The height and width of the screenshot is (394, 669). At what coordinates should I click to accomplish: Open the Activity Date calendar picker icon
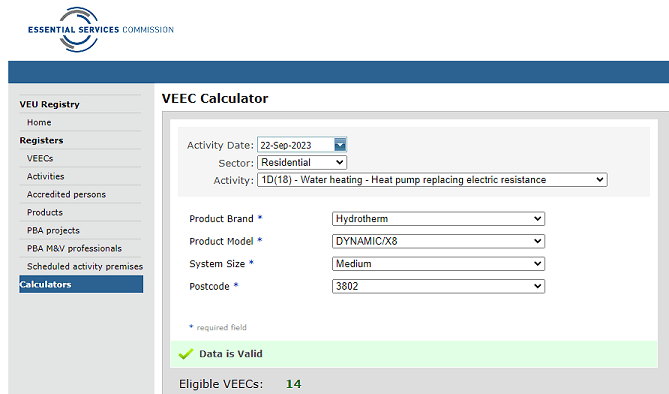click(340, 145)
